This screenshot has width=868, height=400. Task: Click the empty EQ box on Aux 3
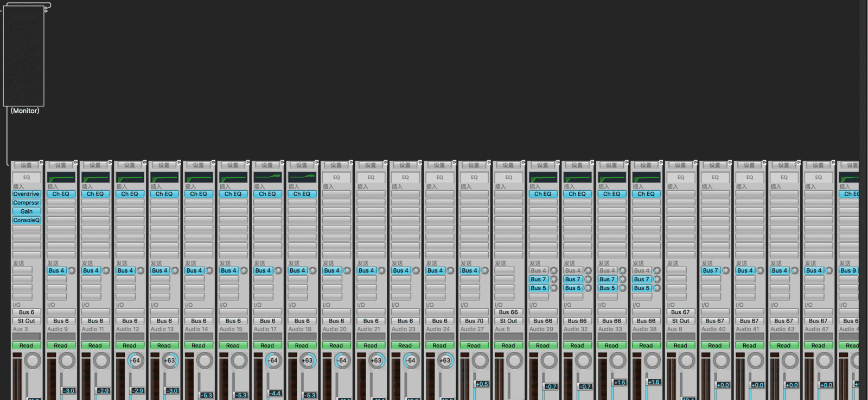pyautogui.click(x=27, y=177)
